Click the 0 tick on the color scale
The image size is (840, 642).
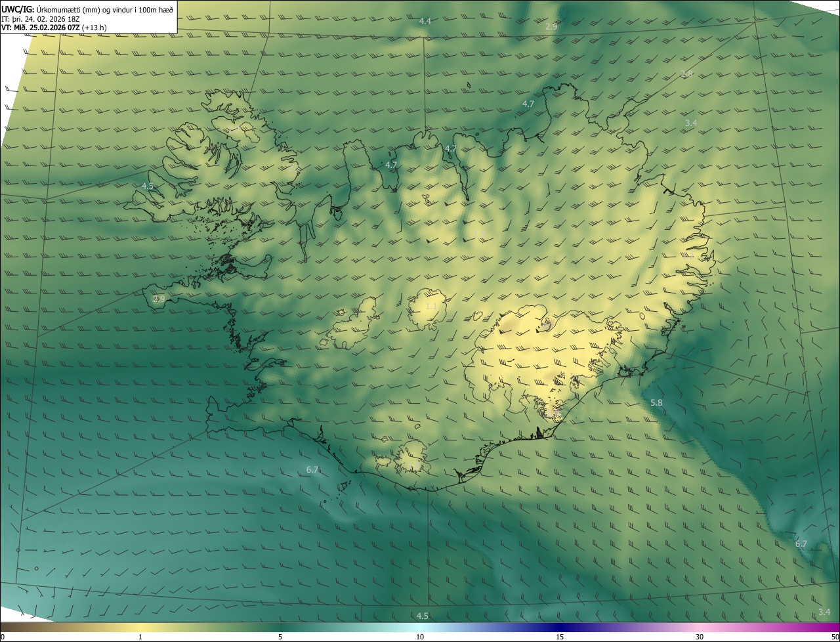3,637
